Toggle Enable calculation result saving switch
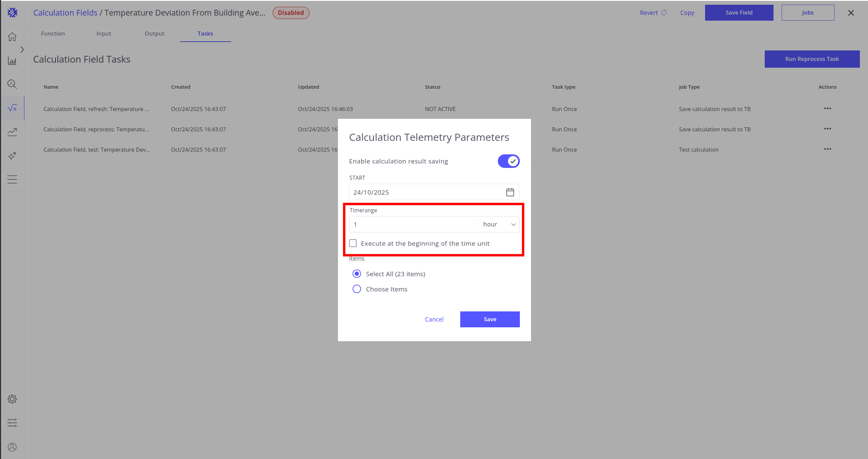 (508, 161)
